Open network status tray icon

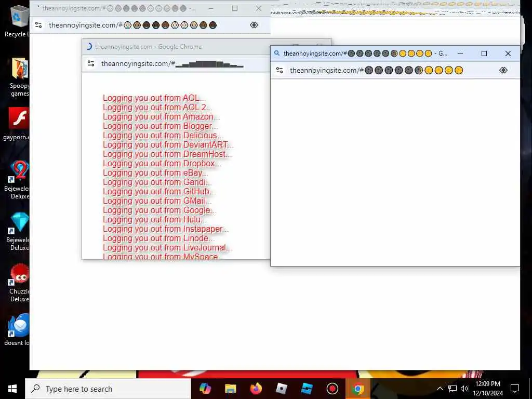coord(453,389)
